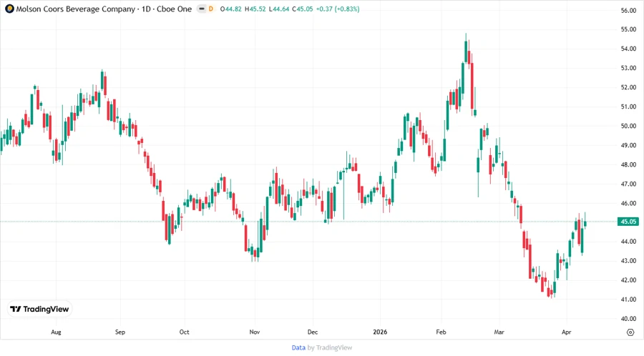
Task: Click the Molson Coors Beverage Company title
Action: 76,9
